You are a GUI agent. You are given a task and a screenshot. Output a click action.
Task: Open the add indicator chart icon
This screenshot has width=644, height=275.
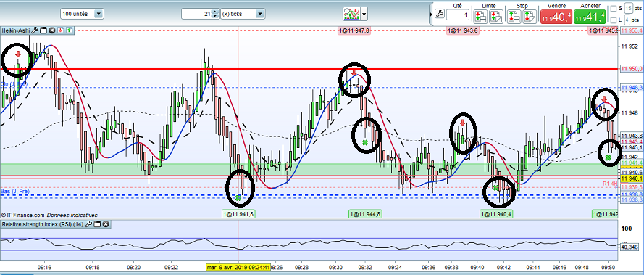point(351,14)
